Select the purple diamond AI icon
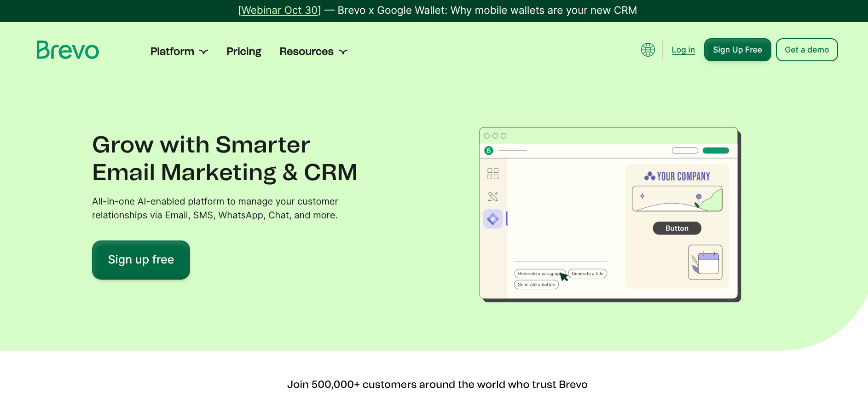Screen dimensions: 868x404 (x=492, y=219)
